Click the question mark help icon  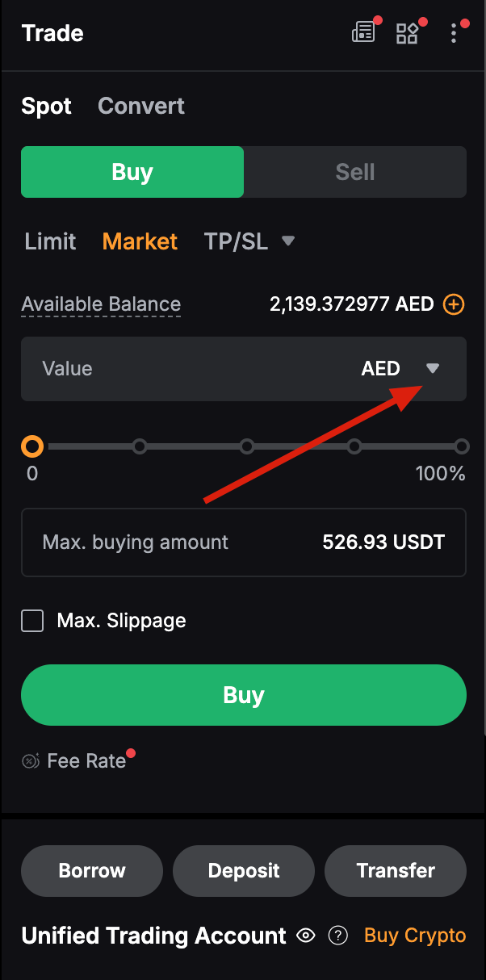(x=337, y=935)
